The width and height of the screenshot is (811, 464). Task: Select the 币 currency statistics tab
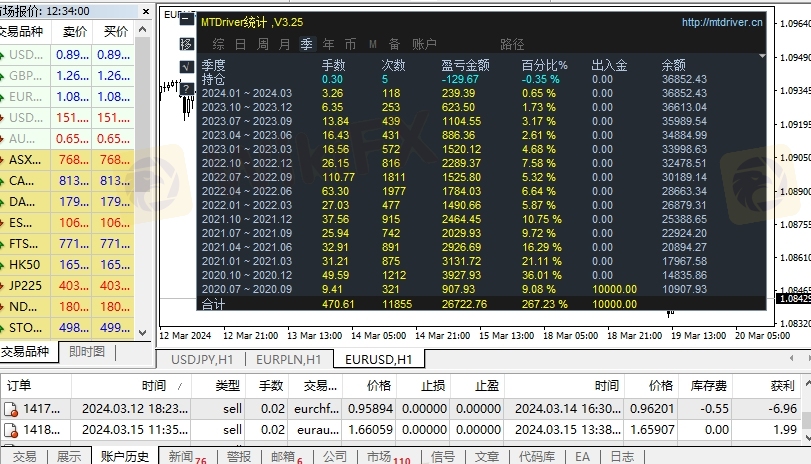pos(351,44)
